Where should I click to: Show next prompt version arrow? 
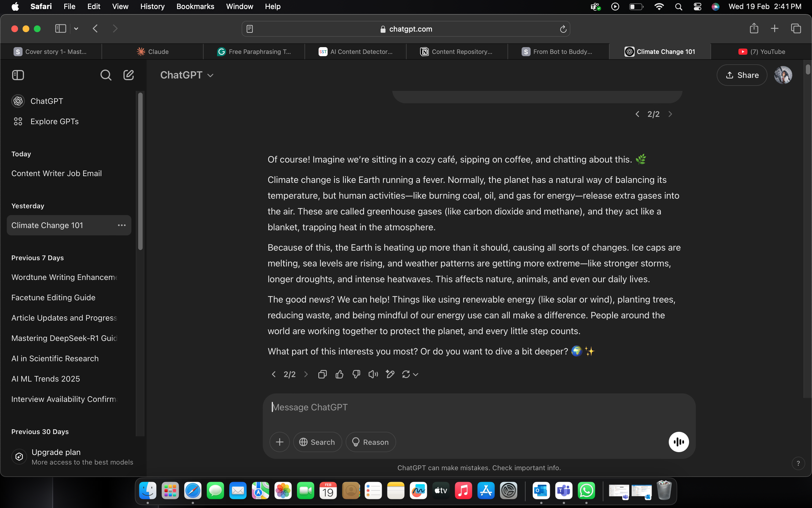click(x=670, y=114)
